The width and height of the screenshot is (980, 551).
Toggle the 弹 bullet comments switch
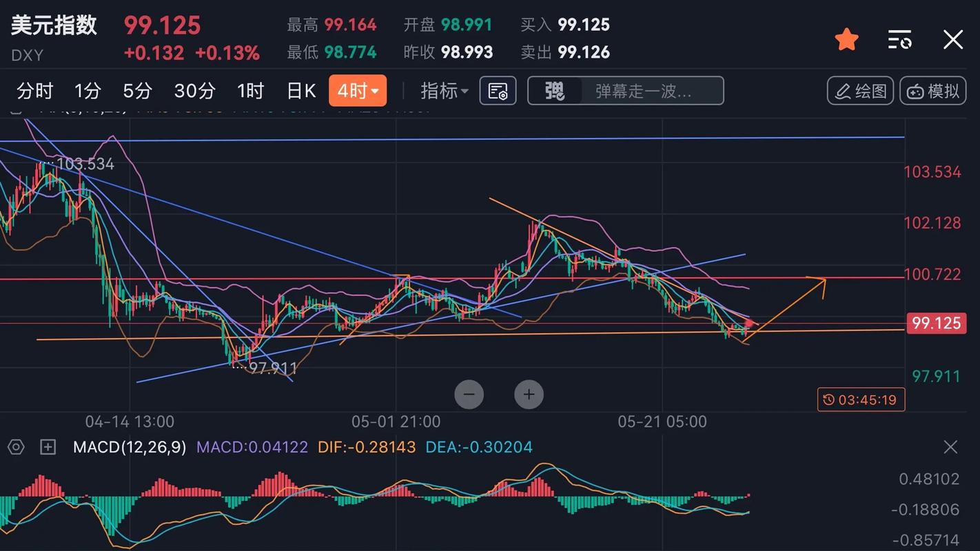click(x=555, y=91)
